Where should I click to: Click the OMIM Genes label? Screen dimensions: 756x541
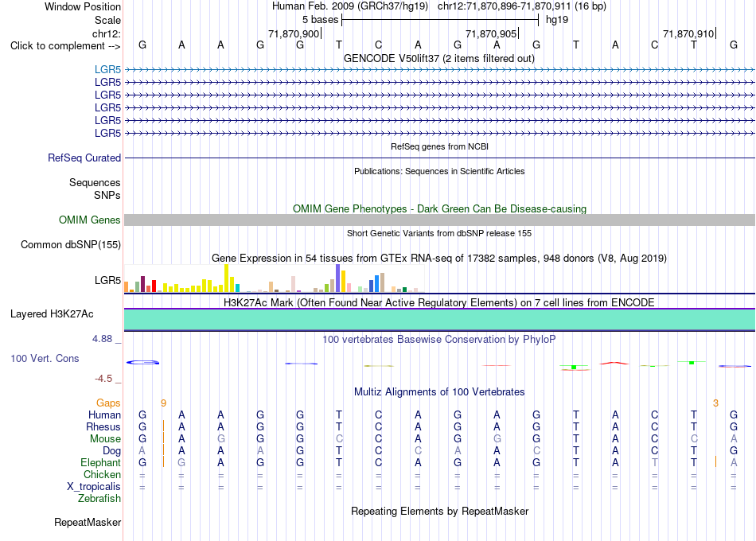coord(90,220)
